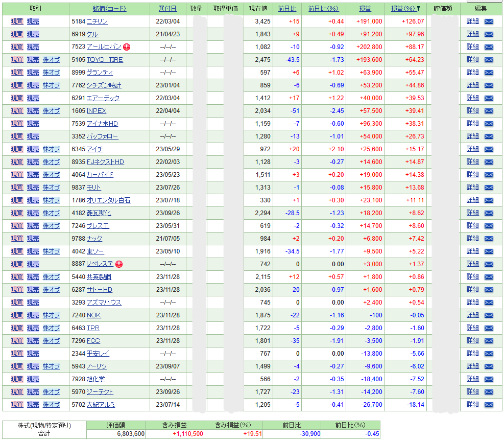Click the envelope icon for グランディ
The image size is (504, 441).
click(x=489, y=73)
